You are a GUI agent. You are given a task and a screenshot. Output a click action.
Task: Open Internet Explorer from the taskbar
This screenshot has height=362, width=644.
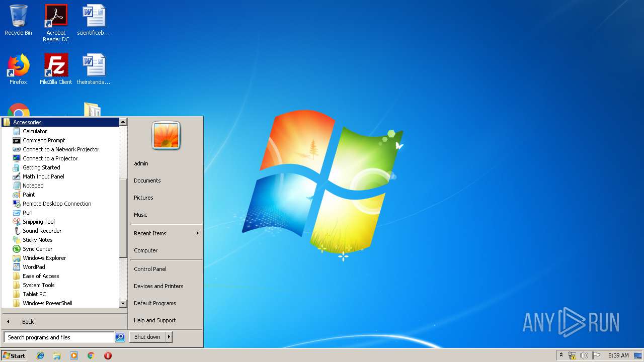point(40,355)
